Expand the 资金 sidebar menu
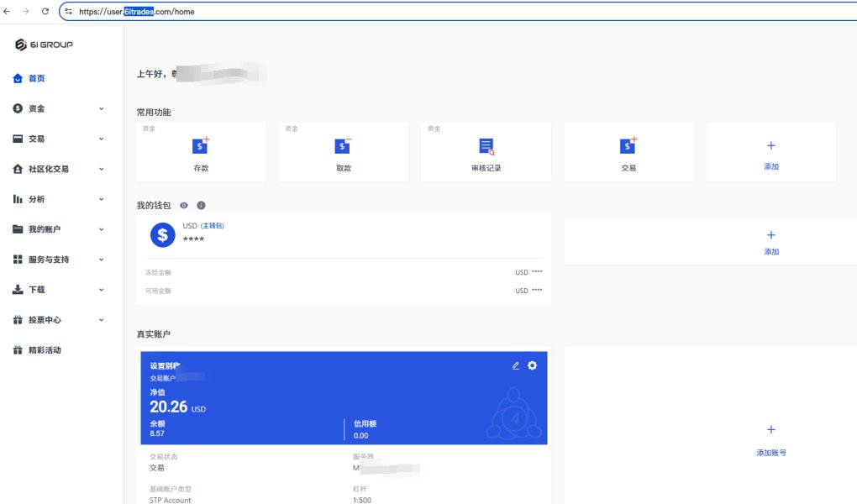The image size is (857, 504). [58, 109]
